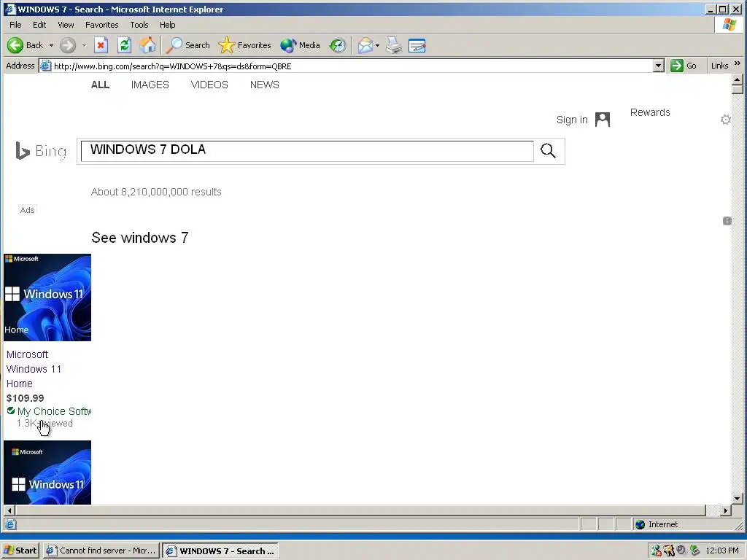Switch to the VIDEOS tab
Viewport: 747px width, 560px height.
click(x=209, y=85)
